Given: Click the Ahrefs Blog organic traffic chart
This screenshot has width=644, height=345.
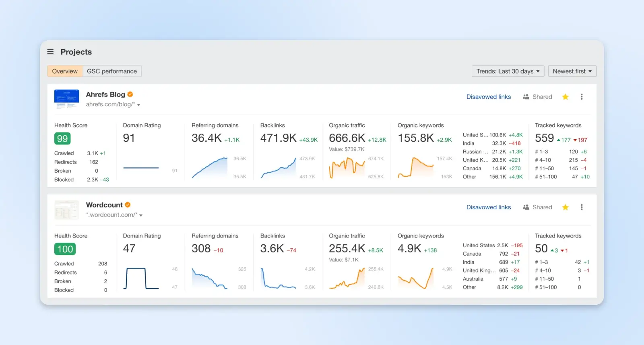Looking at the screenshot, I should click(x=347, y=167).
